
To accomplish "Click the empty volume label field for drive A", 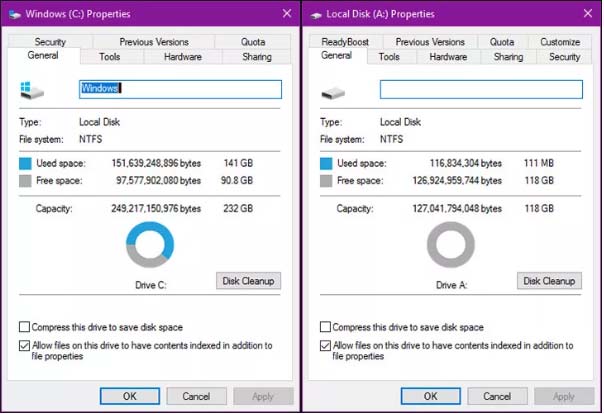I will tap(481, 89).
